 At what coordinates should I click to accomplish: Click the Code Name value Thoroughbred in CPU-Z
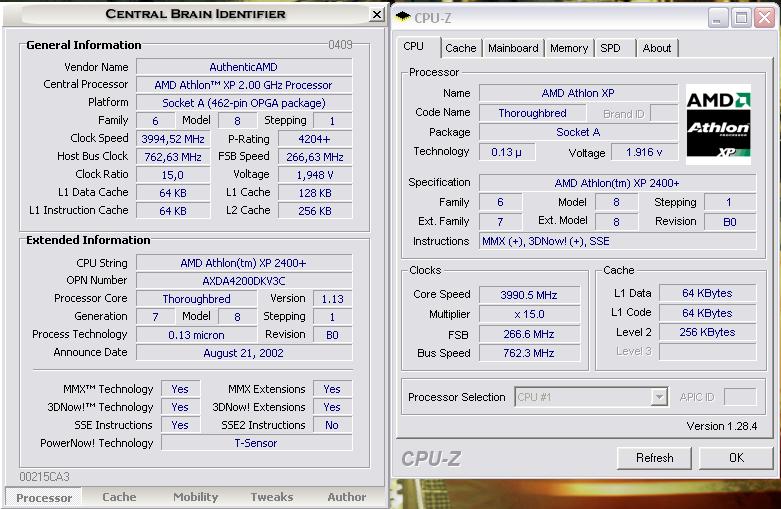tap(532, 114)
